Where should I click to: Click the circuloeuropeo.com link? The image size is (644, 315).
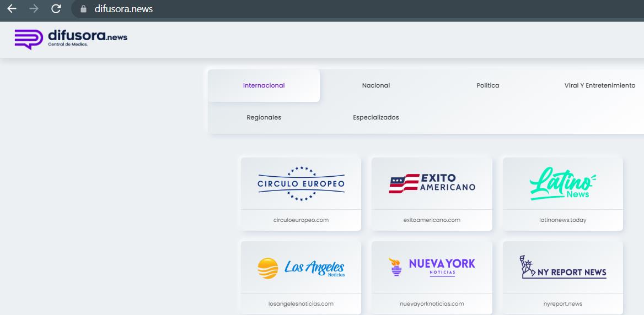tap(301, 220)
